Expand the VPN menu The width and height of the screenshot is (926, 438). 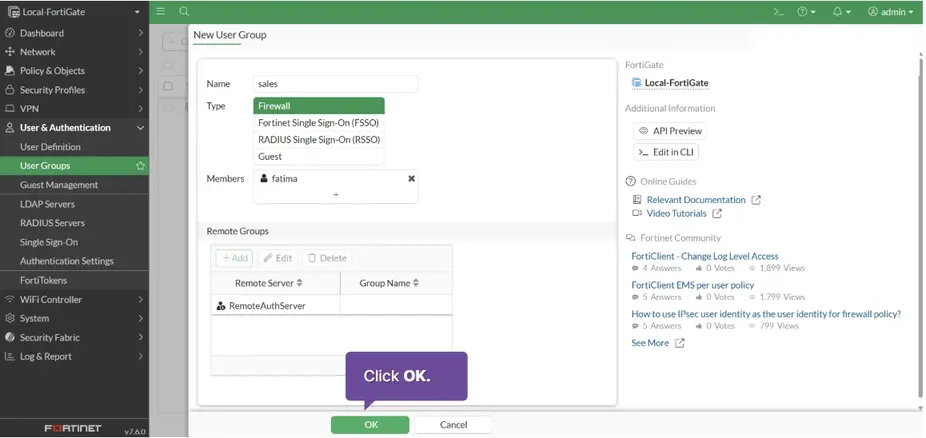(x=74, y=109)
